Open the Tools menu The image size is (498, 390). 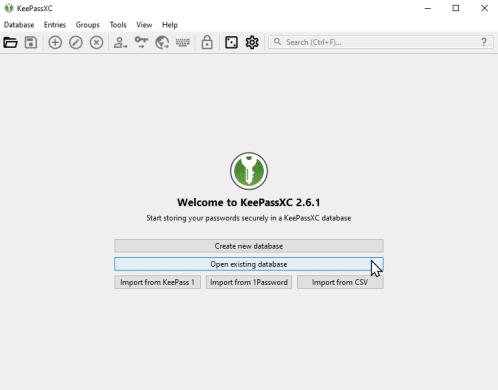(118, 25)
